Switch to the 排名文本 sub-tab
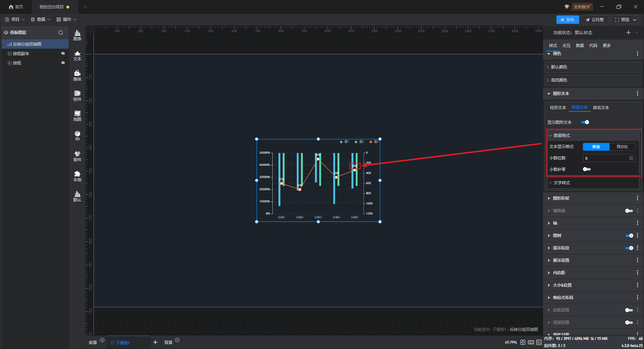The height and width of the screenshot is (349, 644). [601, 108]
